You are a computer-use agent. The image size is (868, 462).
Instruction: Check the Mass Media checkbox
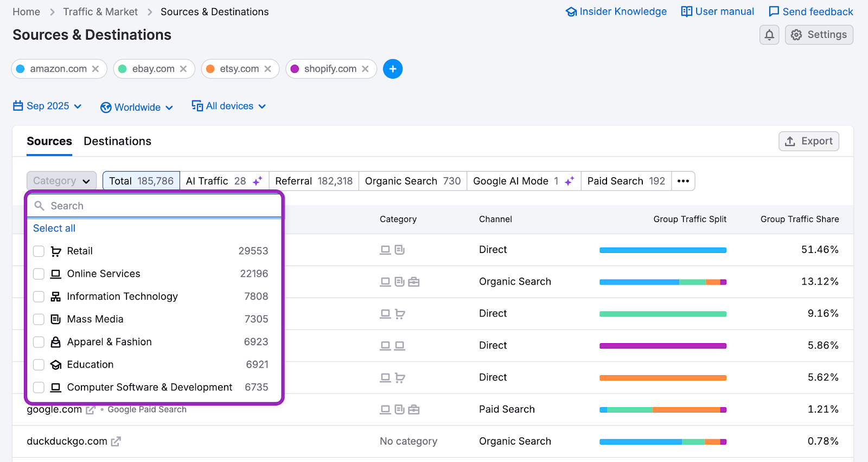tap(39, 319)
